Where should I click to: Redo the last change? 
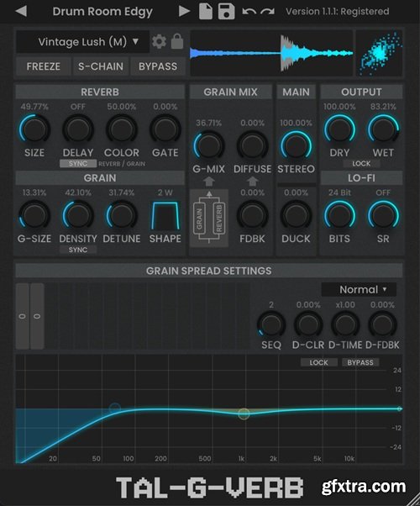click(x=267, y=12)
